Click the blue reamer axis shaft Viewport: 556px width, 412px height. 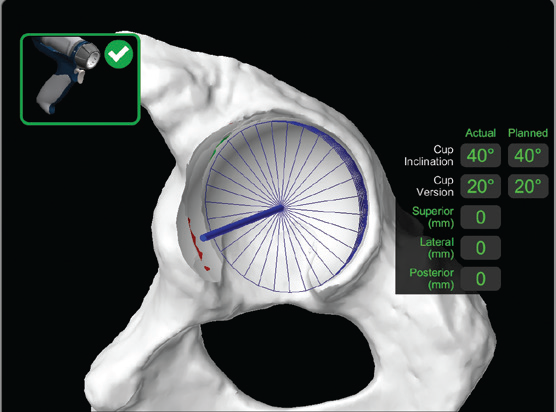point(243,223)
